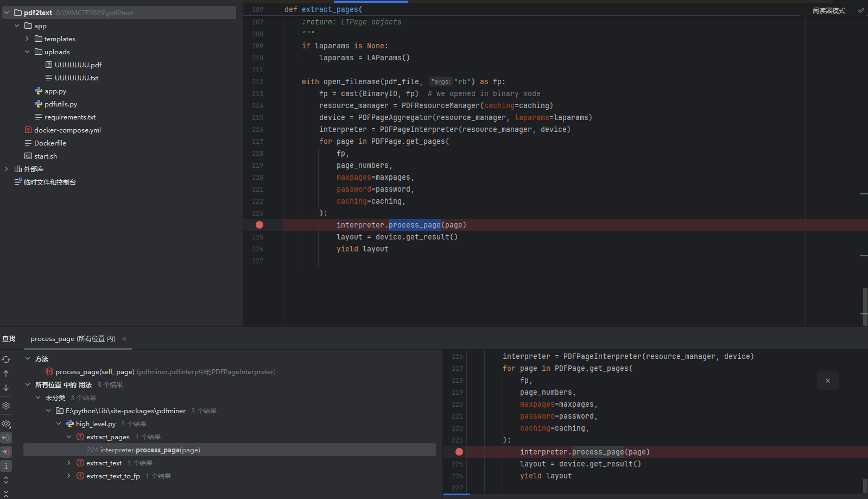The height and width of the screenshot is (499, 868).
Task: Click the green inspection checkmark icon
Action: (860, 10)
